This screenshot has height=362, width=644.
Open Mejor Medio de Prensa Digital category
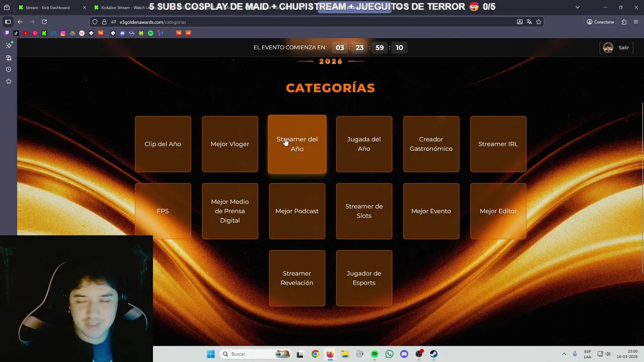click(230, 211)
